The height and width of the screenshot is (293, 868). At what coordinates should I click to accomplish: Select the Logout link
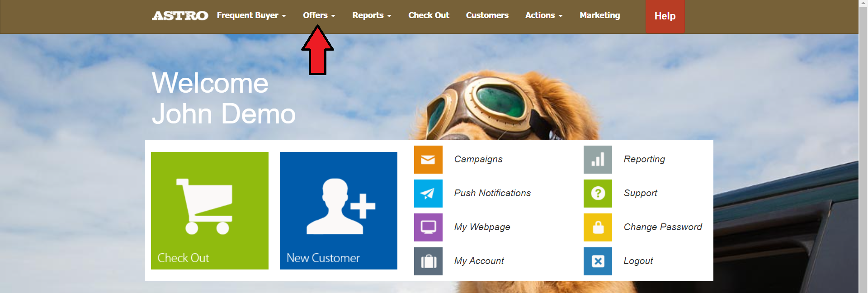point(638,261)
